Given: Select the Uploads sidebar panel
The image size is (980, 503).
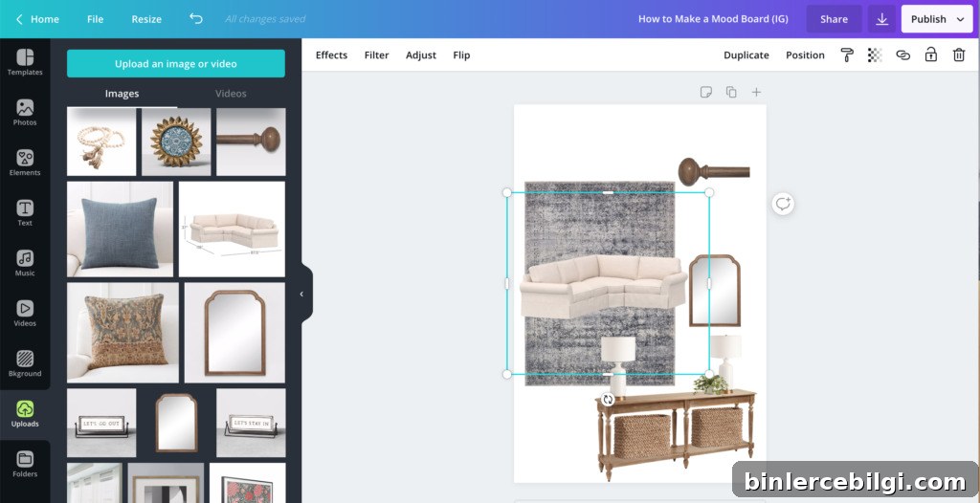Looking at the screenshot, I should [x=25, y=414].
